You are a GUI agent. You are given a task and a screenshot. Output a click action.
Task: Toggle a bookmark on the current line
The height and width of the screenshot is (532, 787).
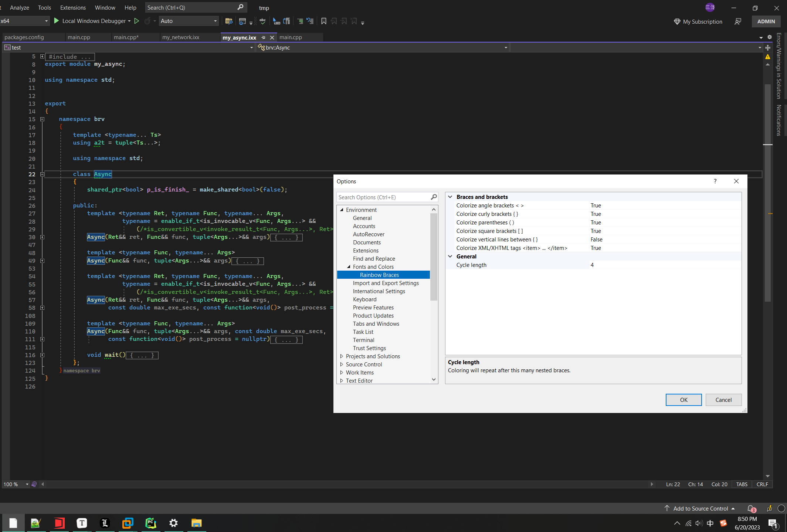click(324, 21)
